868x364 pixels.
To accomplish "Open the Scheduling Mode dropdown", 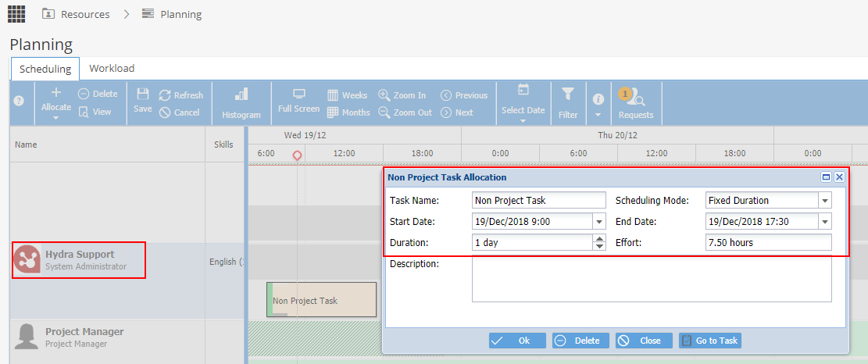I will 825,200.
